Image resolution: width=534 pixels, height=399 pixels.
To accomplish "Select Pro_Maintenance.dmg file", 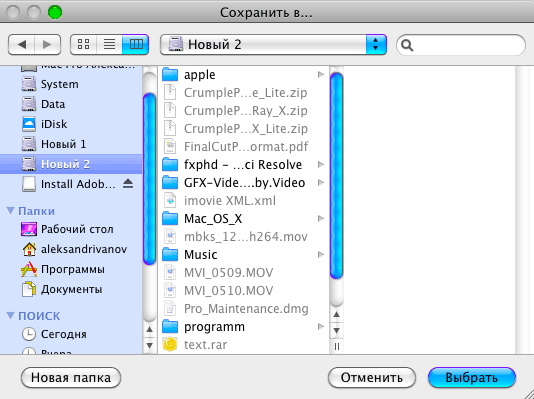I will coord(244,309).
